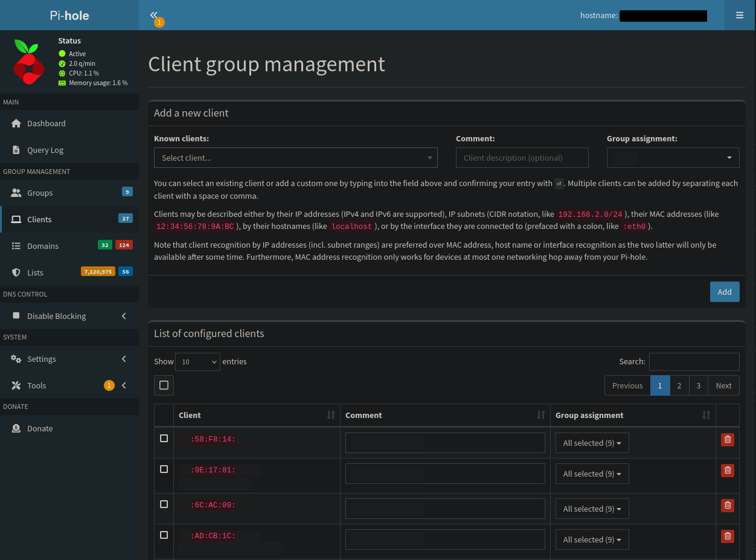Click the Clients laptop icon
This screenshot has height=560, width=756.
pyautogui.click(x=16, y=219)
